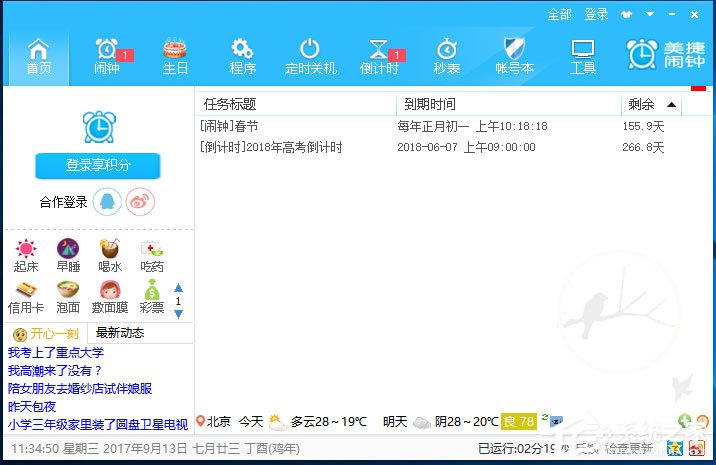The height and width of the screenshot is (465, 716).
Task: Open the Weibo share icon in status bar
Action: tap(696, 448)
